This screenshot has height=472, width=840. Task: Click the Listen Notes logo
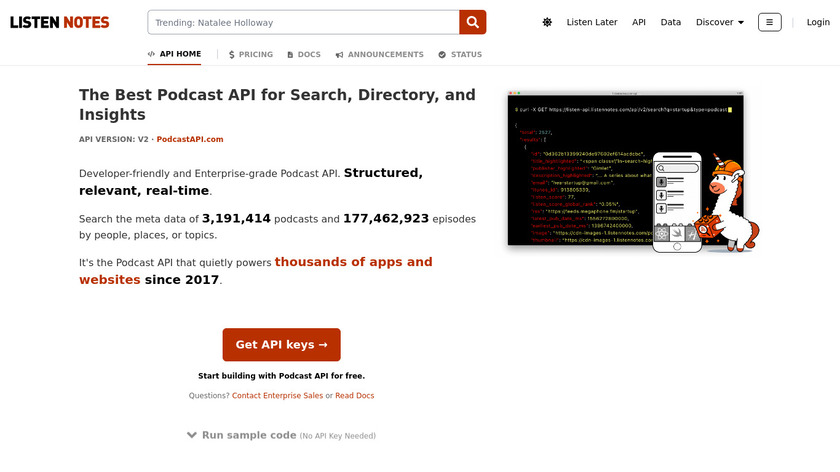click(60, 22)
